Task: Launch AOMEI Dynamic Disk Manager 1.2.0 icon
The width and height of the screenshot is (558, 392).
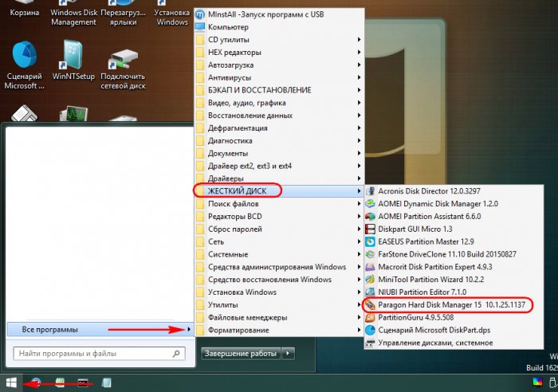Action: (370, 204)
